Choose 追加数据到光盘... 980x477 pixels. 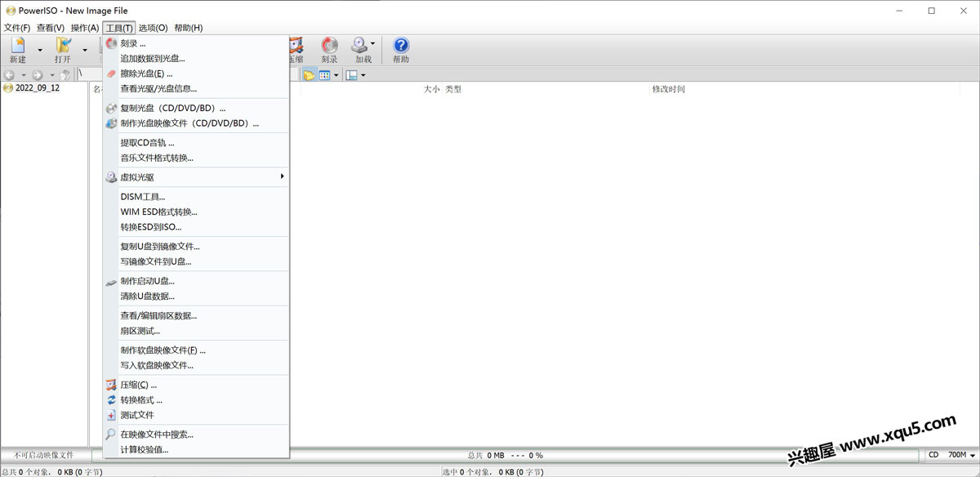[x=196, y=58]
